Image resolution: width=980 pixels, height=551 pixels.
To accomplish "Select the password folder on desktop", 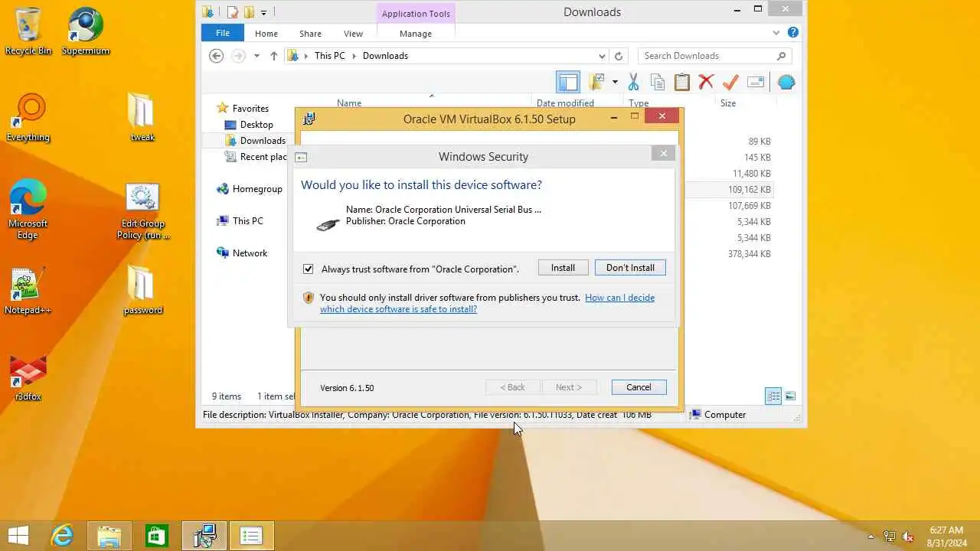I will [x=142, y=291].
